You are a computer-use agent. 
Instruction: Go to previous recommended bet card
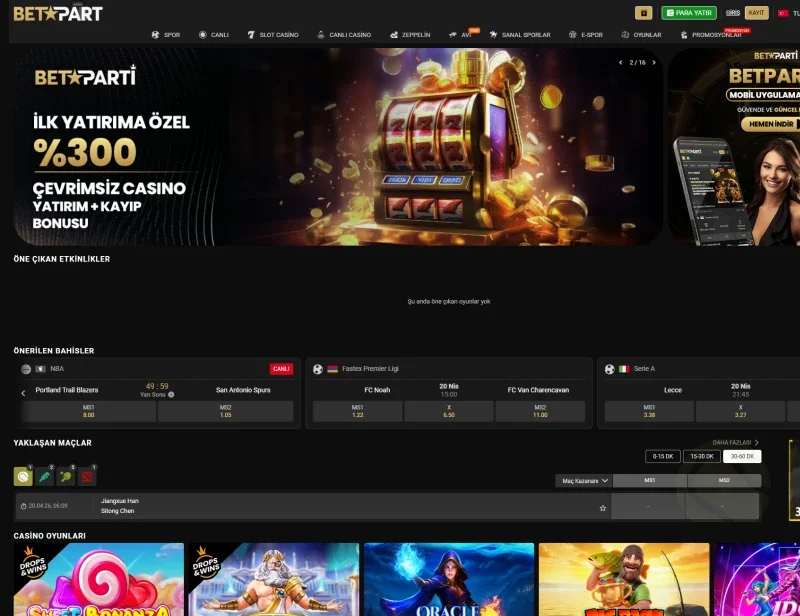pos(23,393)
